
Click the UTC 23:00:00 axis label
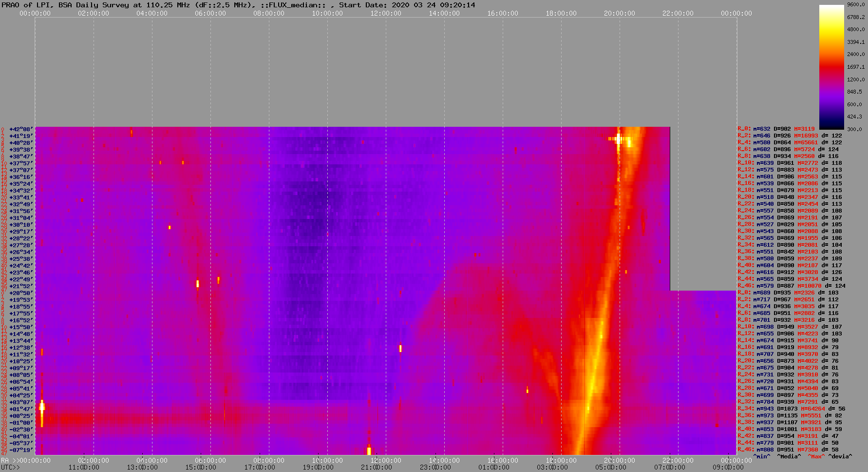click(434, 468)
